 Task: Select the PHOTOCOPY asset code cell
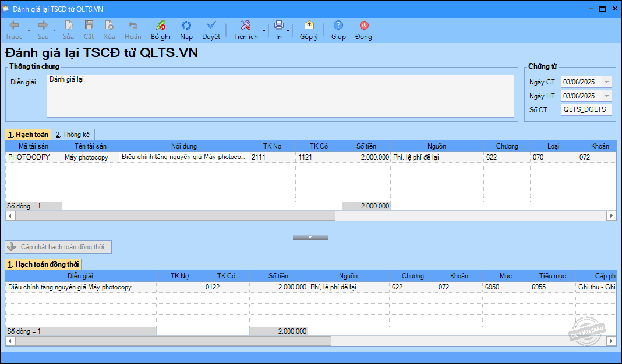coord(34,157)
